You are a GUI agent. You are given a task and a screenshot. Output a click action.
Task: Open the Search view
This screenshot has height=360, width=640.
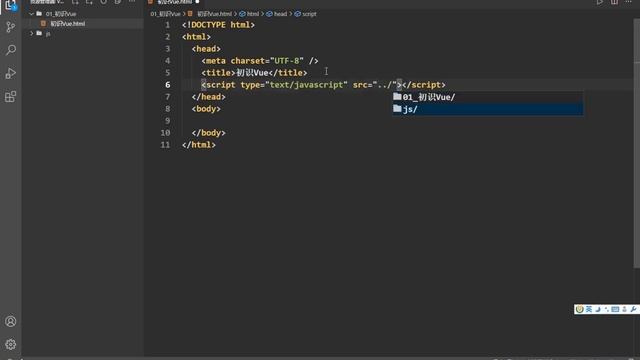click(11, 50)
